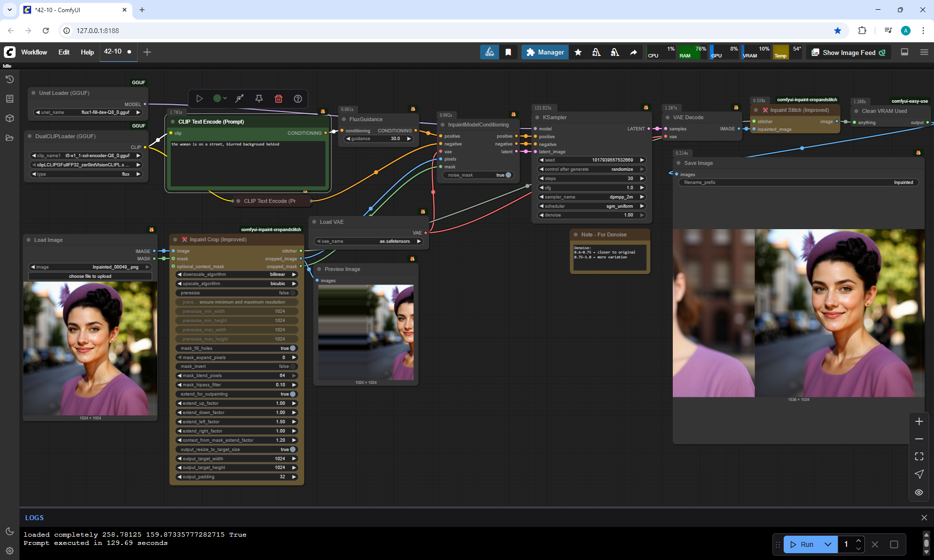This screenshot has width=934, height=560.
Task: Open the vae_name combo box
Action: tap(368, 241)
